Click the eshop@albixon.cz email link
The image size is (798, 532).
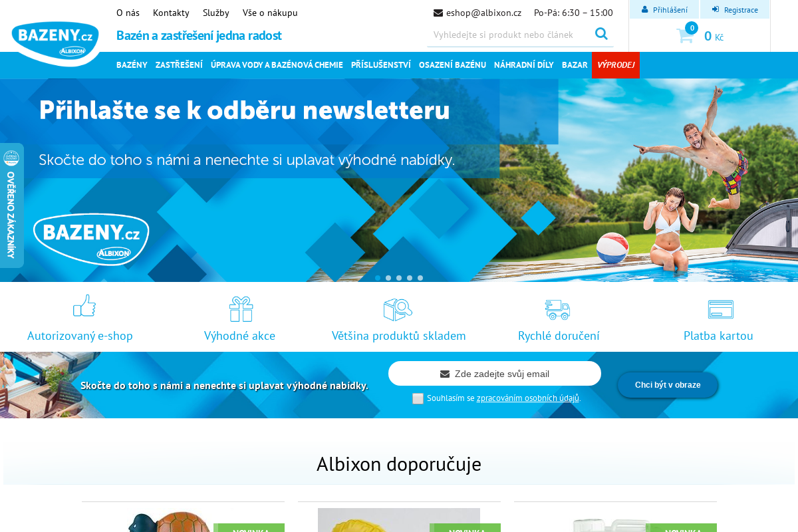(x=483, y=13)
